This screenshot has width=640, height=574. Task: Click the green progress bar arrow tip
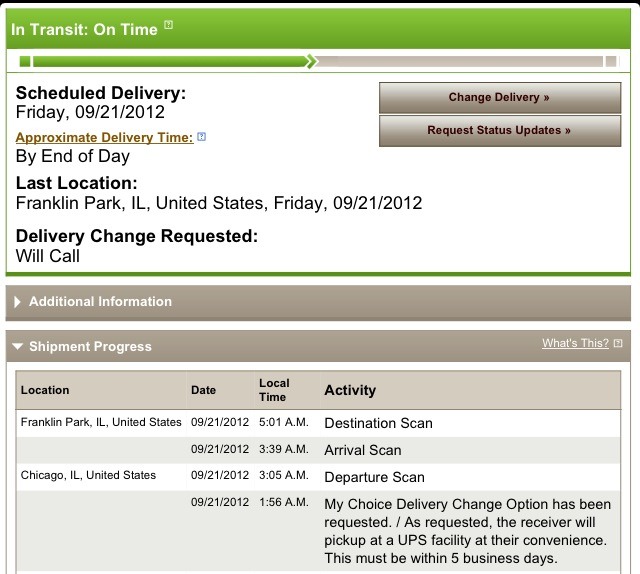coord(311,62)
